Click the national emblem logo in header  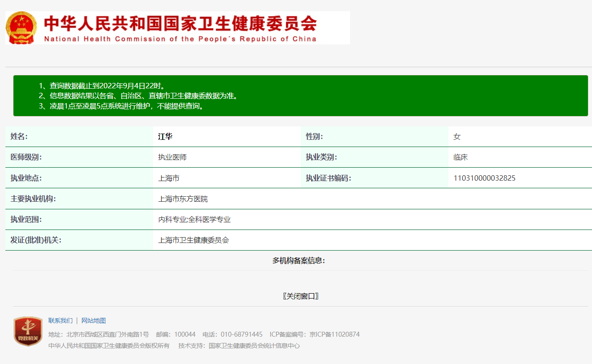(21, 28)
